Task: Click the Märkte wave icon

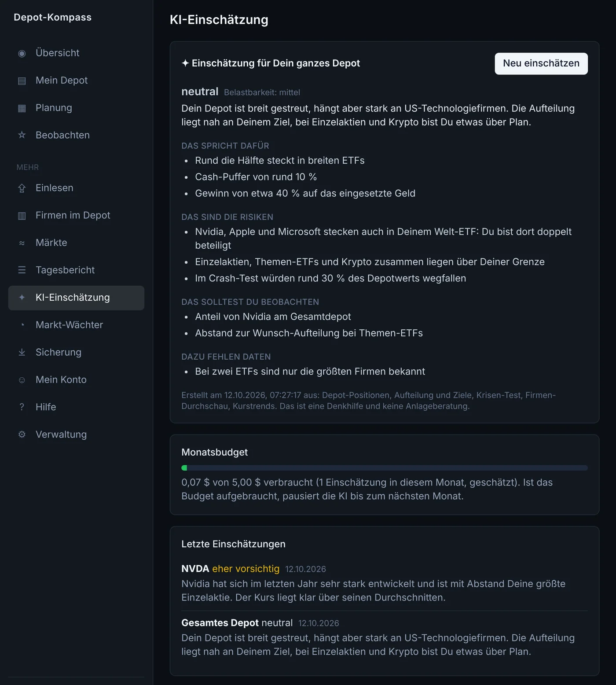Action: pos(22,243)
